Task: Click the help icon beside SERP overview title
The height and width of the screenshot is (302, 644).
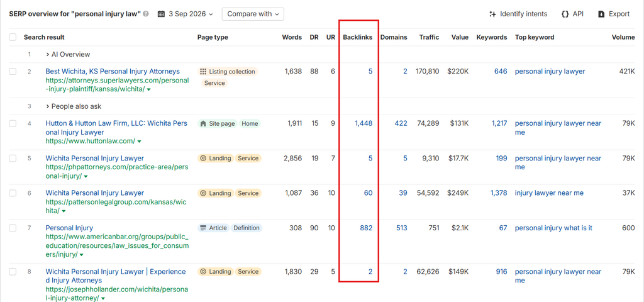Action: [146, 14]
